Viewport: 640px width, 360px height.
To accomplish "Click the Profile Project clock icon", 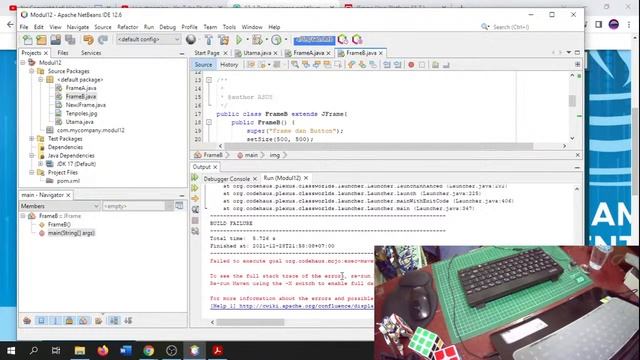I will point(276,40).
